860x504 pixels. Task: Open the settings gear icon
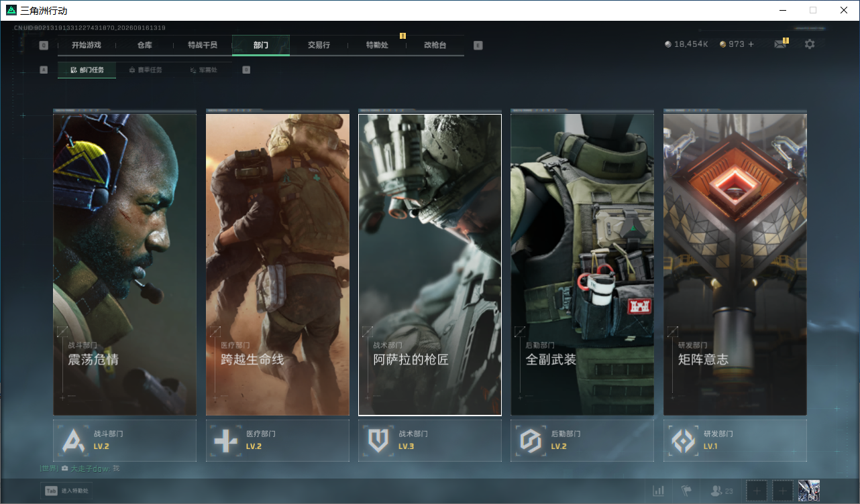point(810,44)
